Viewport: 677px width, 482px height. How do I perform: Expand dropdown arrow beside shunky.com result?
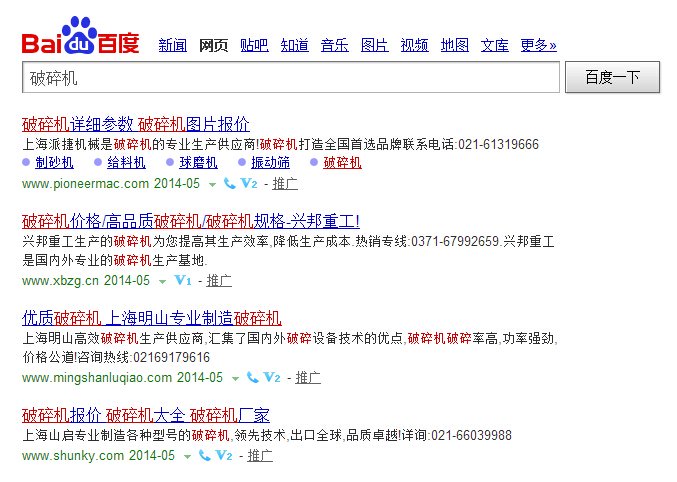[x=186, y=457]
